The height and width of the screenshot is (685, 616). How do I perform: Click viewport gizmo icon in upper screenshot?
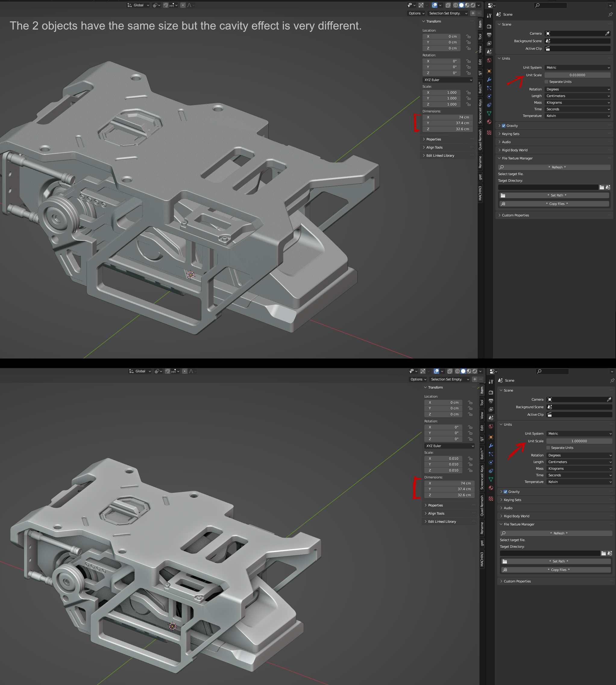click(x=421, y=5)
